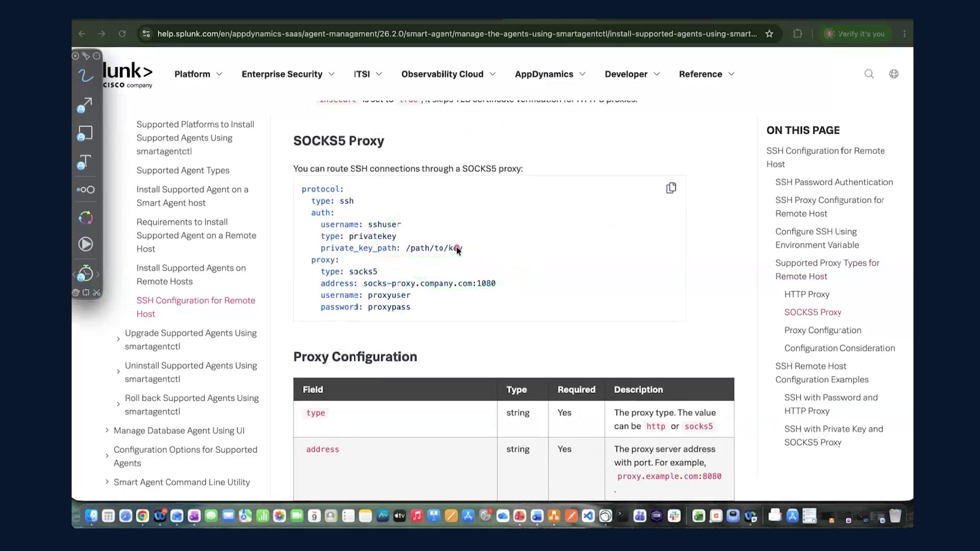This screenshot has width=980, height=551.
Task: Select the rectangle annotation tool
Action: pyautogui.click(x=85, y=133)
